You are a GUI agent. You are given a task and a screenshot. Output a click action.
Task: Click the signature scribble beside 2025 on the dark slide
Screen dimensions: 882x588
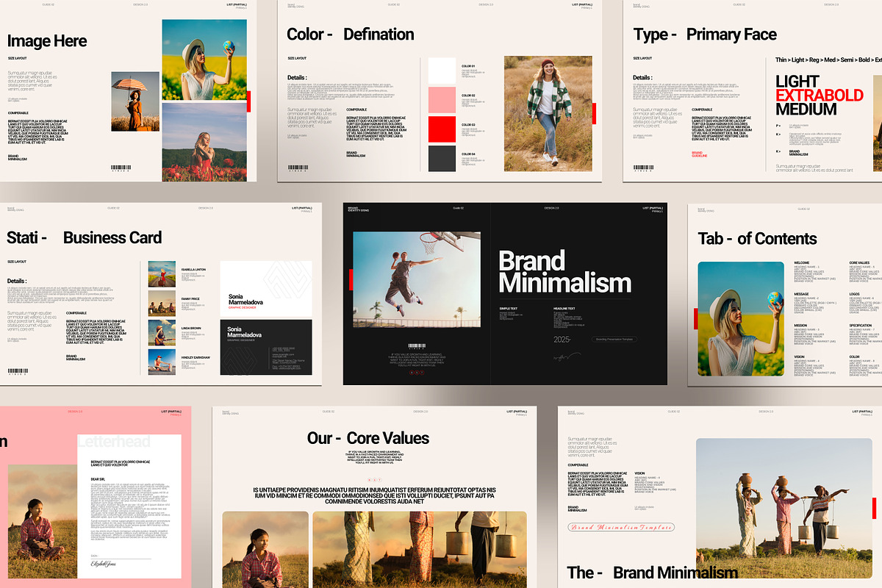[567, 356]
